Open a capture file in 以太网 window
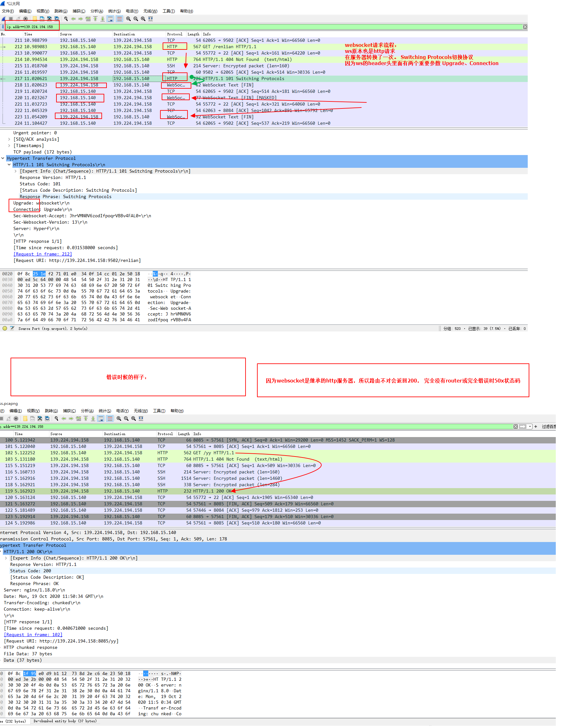Viewport: 566px width, 728px height. click(x=35, y=19)
